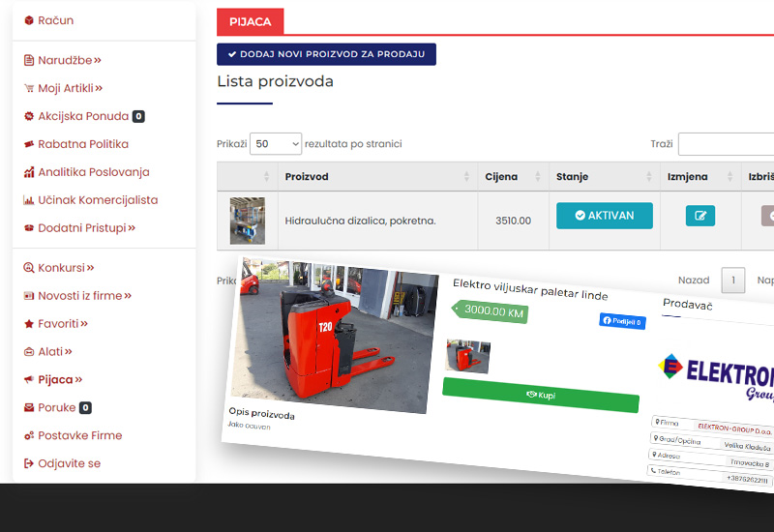Click the small forklift thumbnail in preview

click(x=468, y=356)
